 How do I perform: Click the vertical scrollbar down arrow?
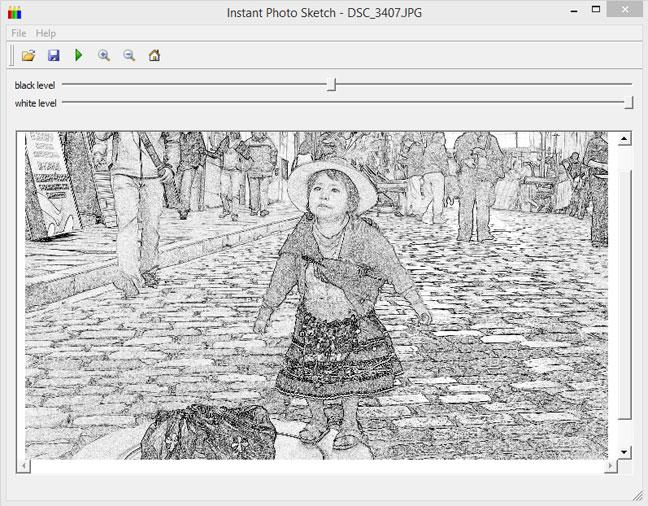(x=624, y=452)
